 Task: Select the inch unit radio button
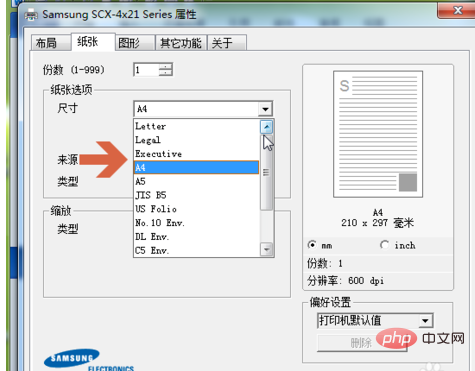tap(384, 245)
